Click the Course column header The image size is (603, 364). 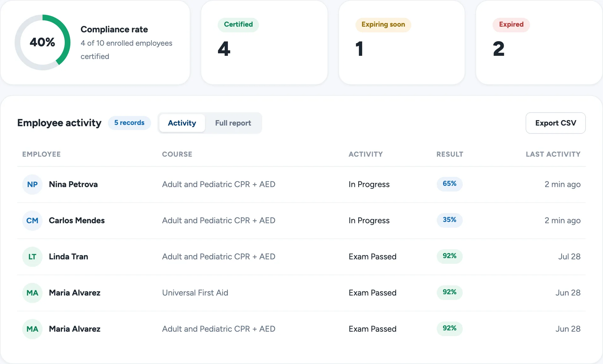coord(177,154)
